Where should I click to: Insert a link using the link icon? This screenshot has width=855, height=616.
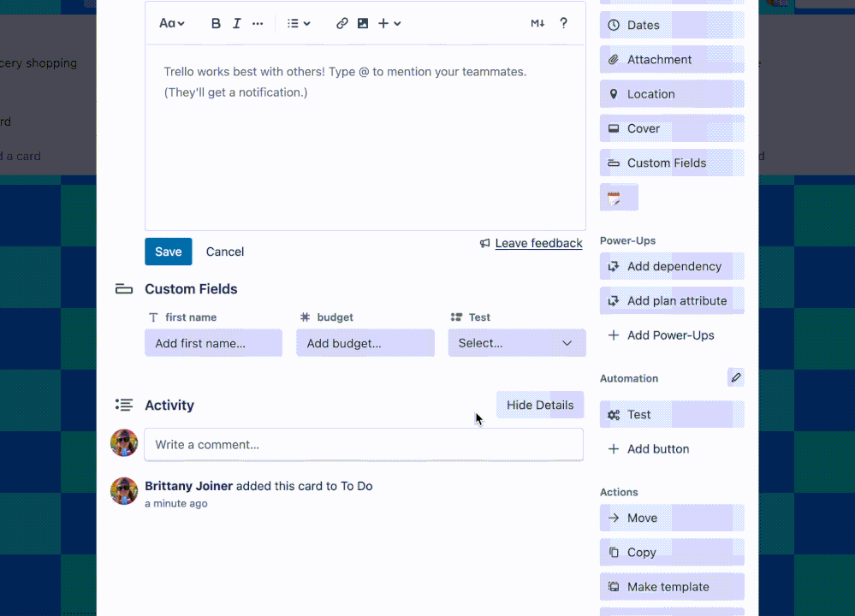341,23
